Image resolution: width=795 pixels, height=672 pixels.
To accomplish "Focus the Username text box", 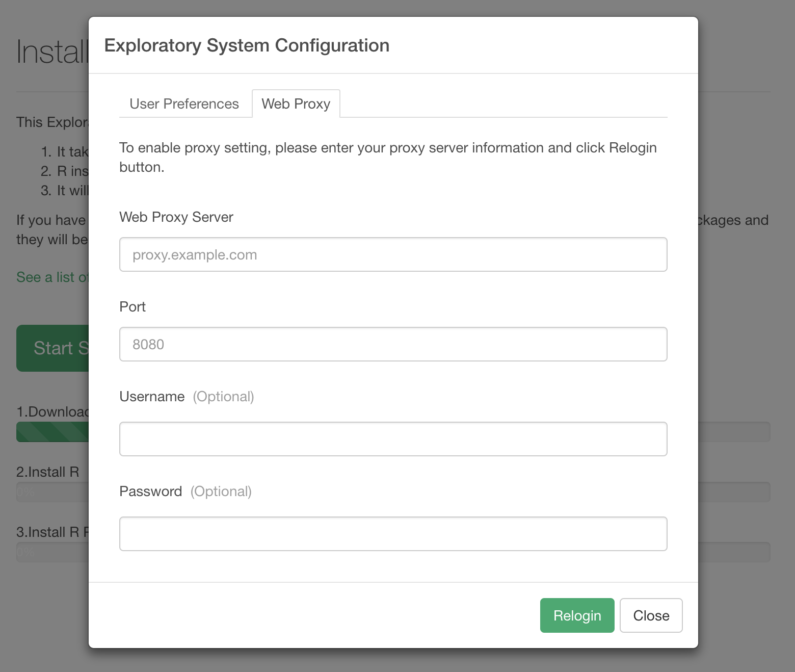I will click(393, 439).
